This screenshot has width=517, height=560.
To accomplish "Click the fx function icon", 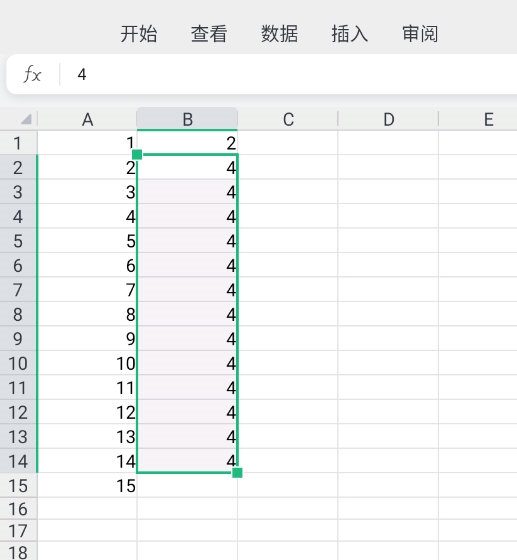I will (32, 74).
